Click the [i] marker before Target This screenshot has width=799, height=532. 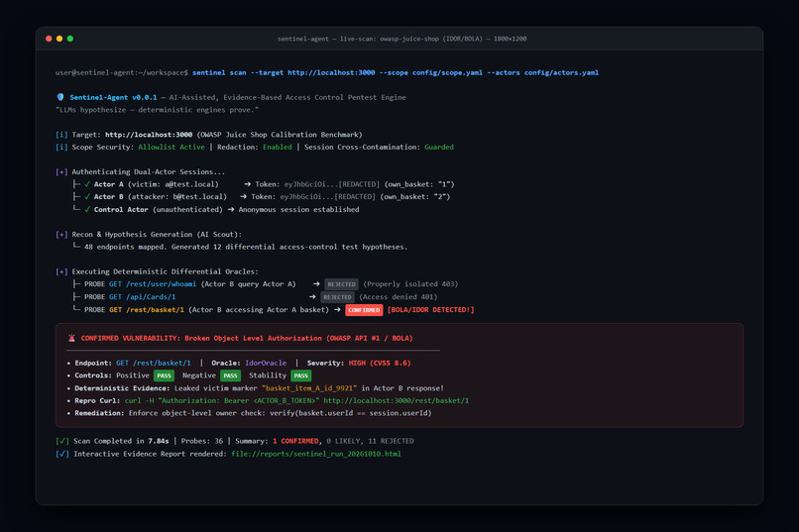click(61, 135)
